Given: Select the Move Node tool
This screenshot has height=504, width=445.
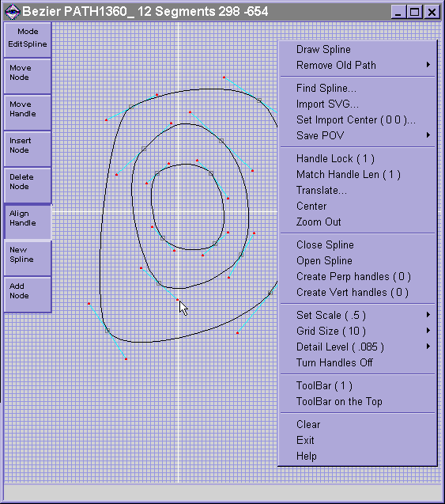Looking at the screenshot, I should (x=28, y=76).
